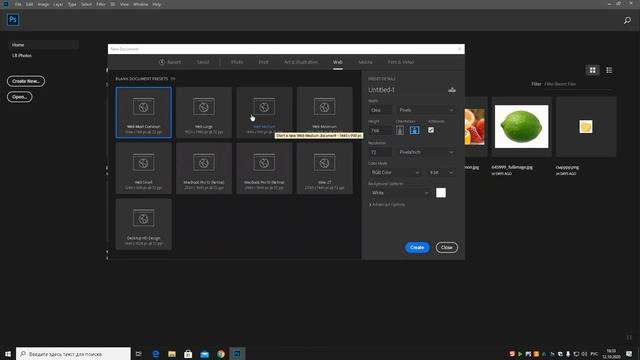
Task: Open the Window menu
Action: [140, 4]
